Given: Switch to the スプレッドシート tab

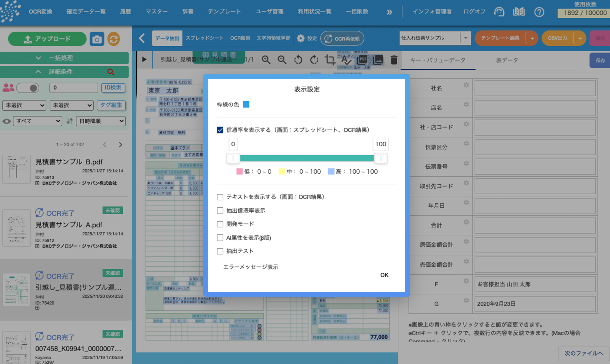Looking at the screenshot, I should pos(205,38).
